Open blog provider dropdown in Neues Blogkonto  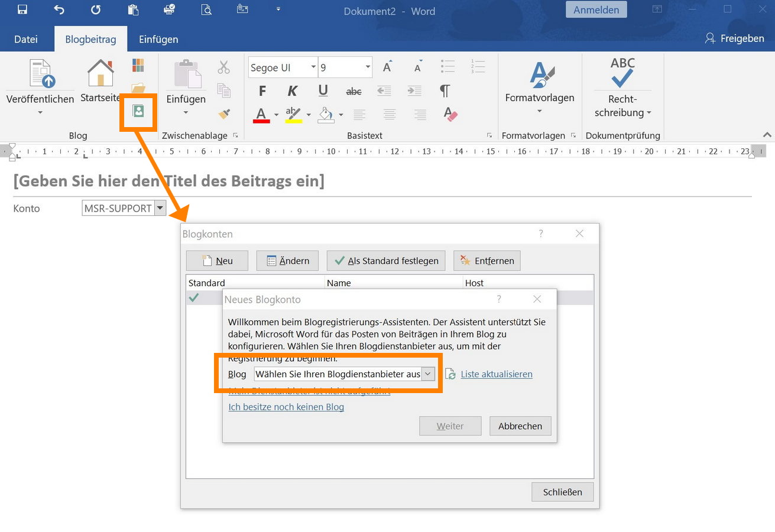(428, 374)
